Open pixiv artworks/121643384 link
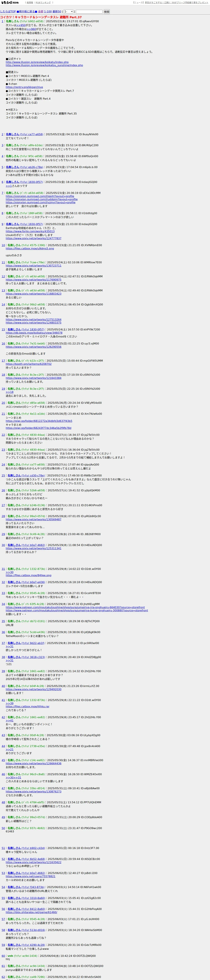210x980 pixels. (34, 378)
